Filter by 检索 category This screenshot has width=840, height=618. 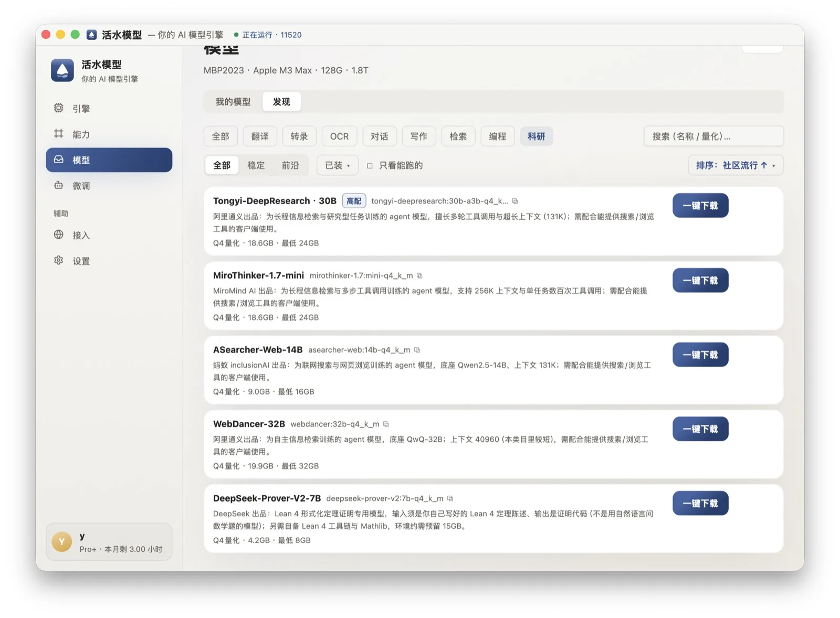[458, 136]
